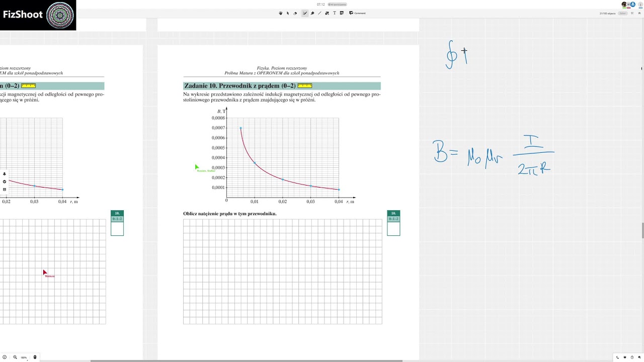Viewport: 644px width, 362px height.
Task: Activate the freehand Pen tool
Action: pyautogui.click(x=305, y=13)
